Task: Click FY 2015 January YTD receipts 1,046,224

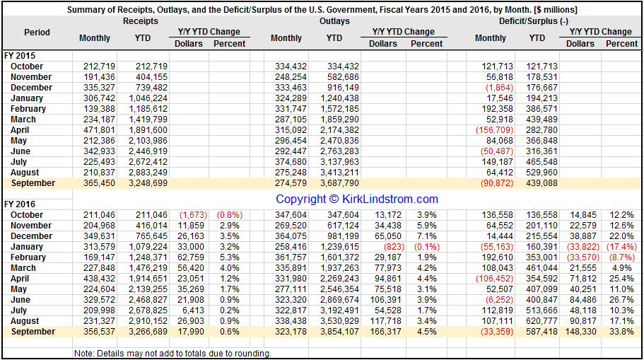Action: (148, 98)
